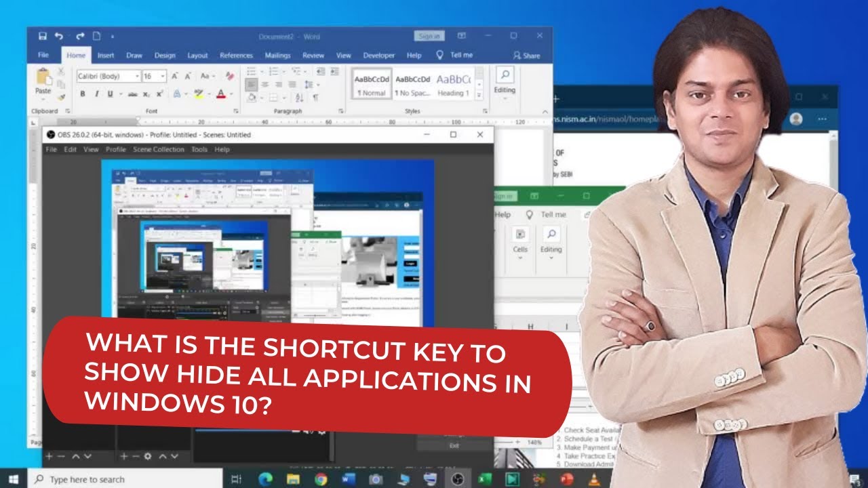868x488 pixels.
Task: Open the File tab in Word
Action: 43,56
